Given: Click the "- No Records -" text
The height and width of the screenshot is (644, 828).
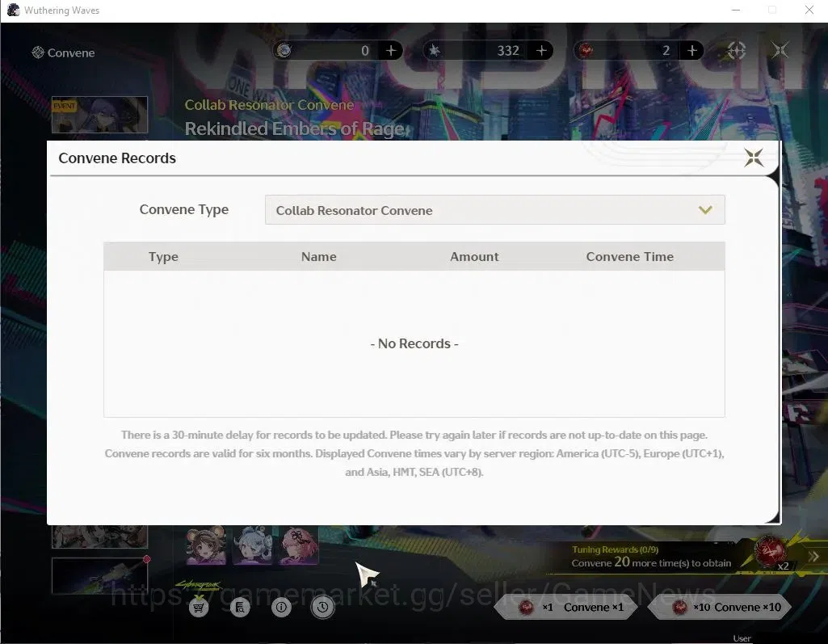Looking at the screenshot, I should (414, 344).
